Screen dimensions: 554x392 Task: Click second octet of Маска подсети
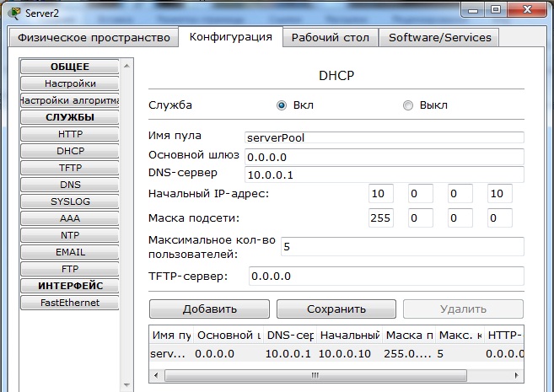pos(421,217)
